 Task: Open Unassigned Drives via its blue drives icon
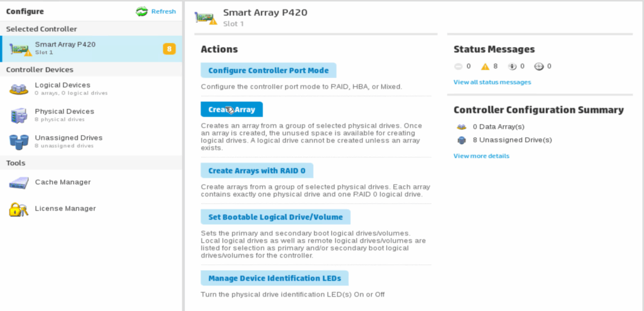[19, 142]
